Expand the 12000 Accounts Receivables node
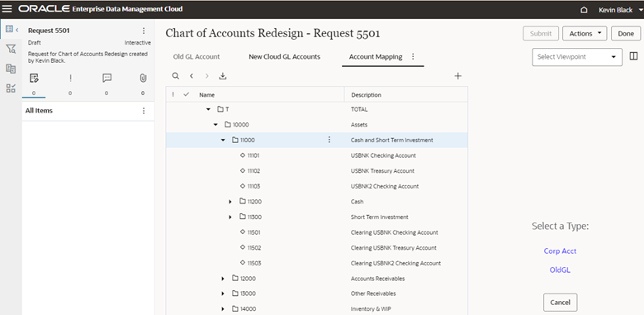Viewport: 644px width, 315px height. click(223, 279)
